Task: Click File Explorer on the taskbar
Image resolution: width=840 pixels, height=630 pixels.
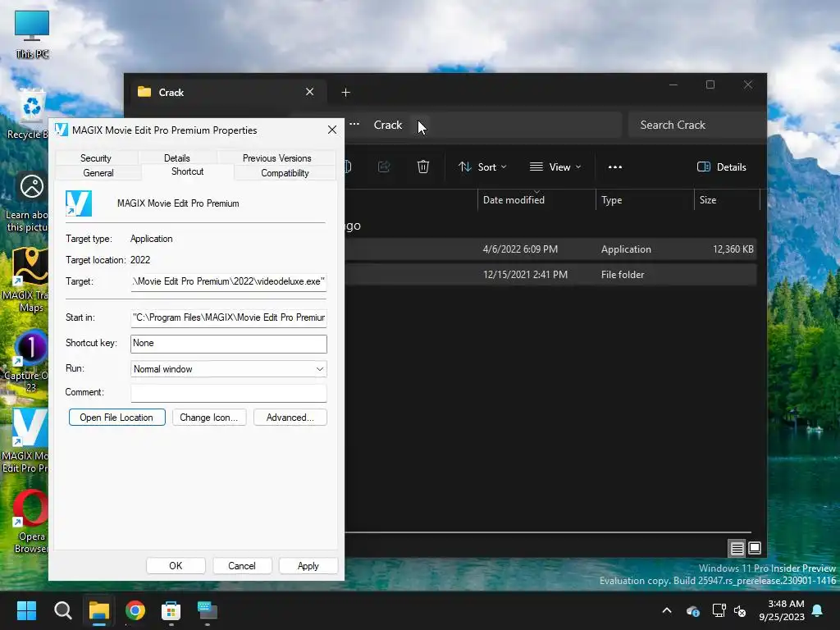Action: [99, 610]
